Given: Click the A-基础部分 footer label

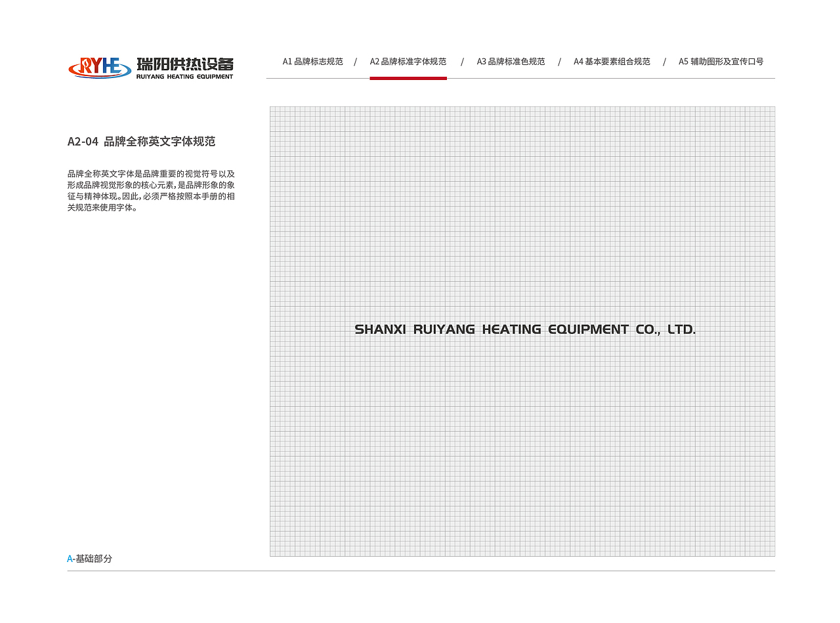Looking at the screenshot, I should click(89, 559).
